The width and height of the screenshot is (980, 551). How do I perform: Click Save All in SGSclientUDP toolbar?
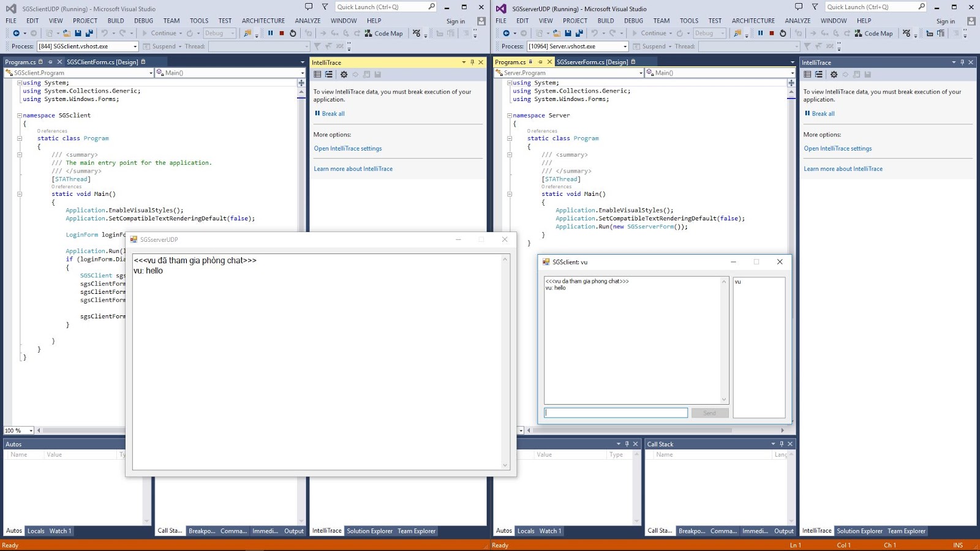point(89,33)
